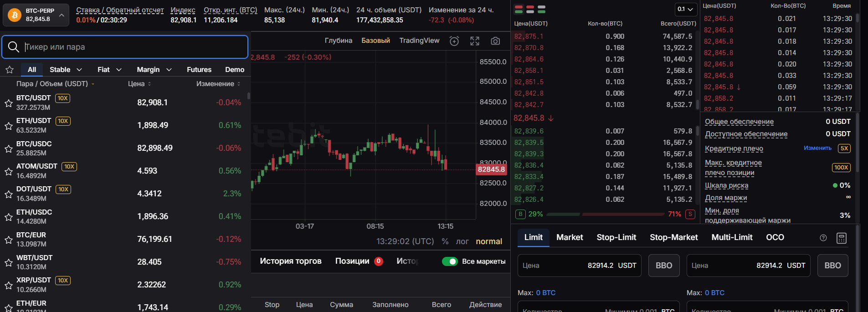Open the История торгов tab
The height and width of the screenshot is (312, 868).
291,261
